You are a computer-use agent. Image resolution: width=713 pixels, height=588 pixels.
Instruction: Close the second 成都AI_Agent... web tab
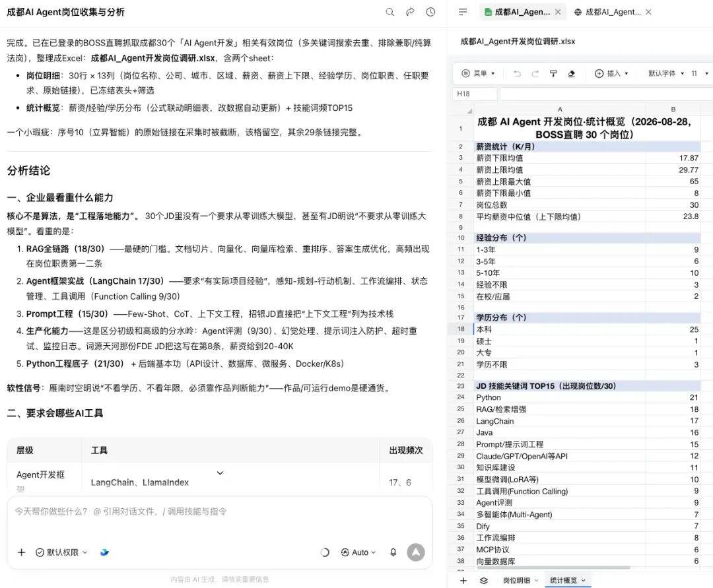pos(649,13)
